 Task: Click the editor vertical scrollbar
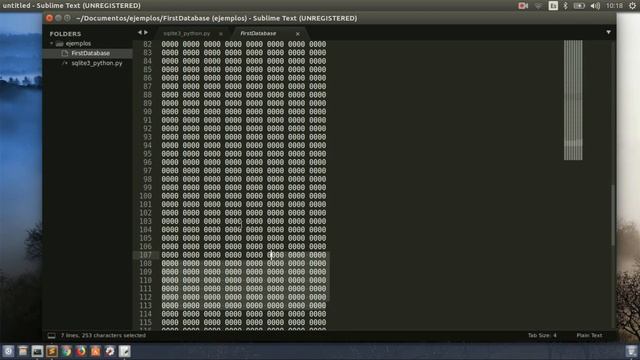pos(613,215)
